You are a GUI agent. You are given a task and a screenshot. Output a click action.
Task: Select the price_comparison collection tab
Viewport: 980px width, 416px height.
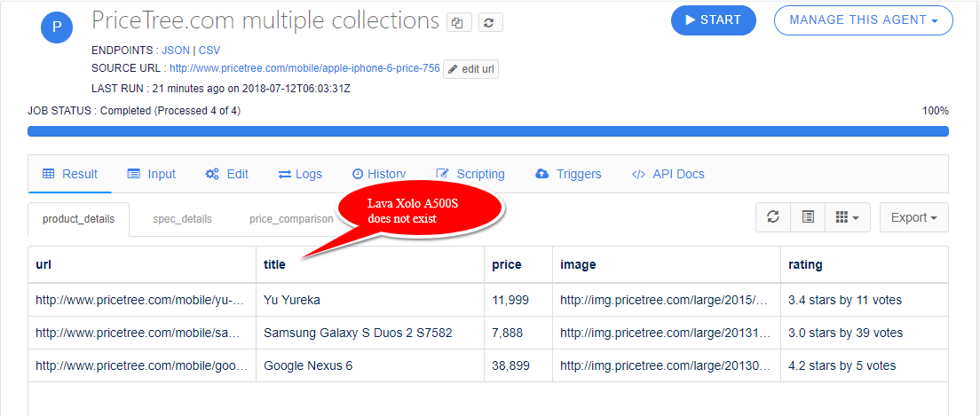(x=291, y=219)
